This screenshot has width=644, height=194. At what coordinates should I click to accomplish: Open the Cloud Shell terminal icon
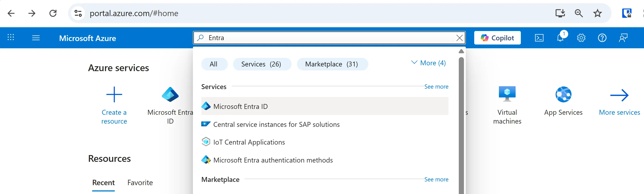(539, 38)
